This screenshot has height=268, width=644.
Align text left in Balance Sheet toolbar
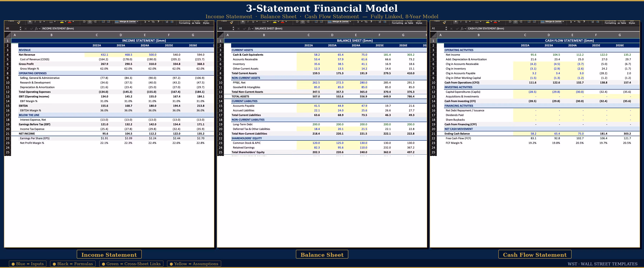click(x=297, y=22)
